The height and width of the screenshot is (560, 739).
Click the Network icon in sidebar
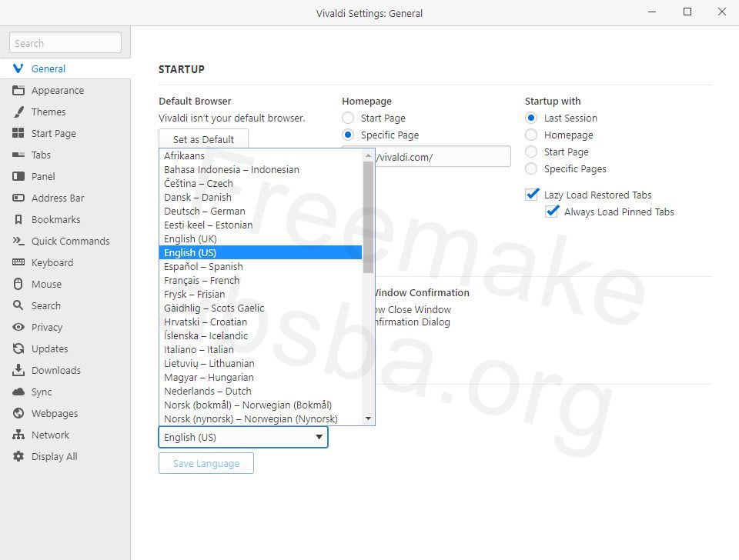coord(18,435)
